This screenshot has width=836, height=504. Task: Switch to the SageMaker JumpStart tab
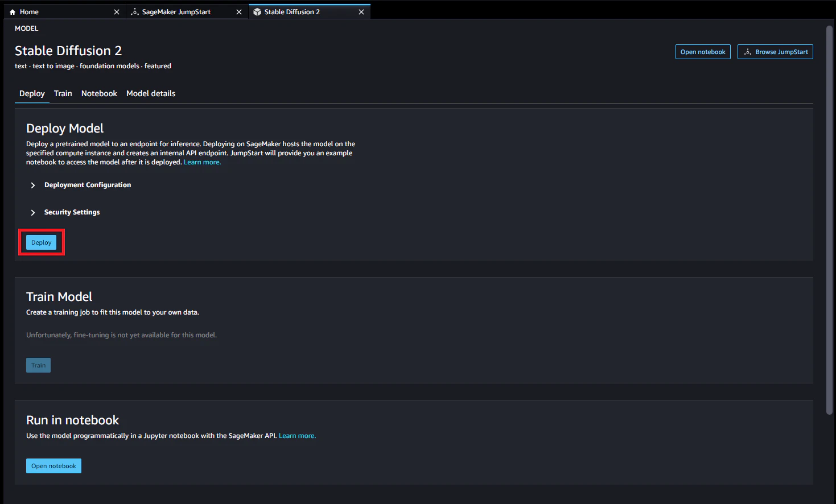(187, 12)
